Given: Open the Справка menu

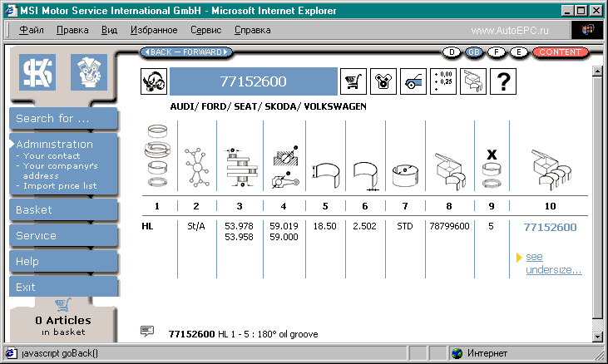Looking at the screenshot, I should coord(252,30).
